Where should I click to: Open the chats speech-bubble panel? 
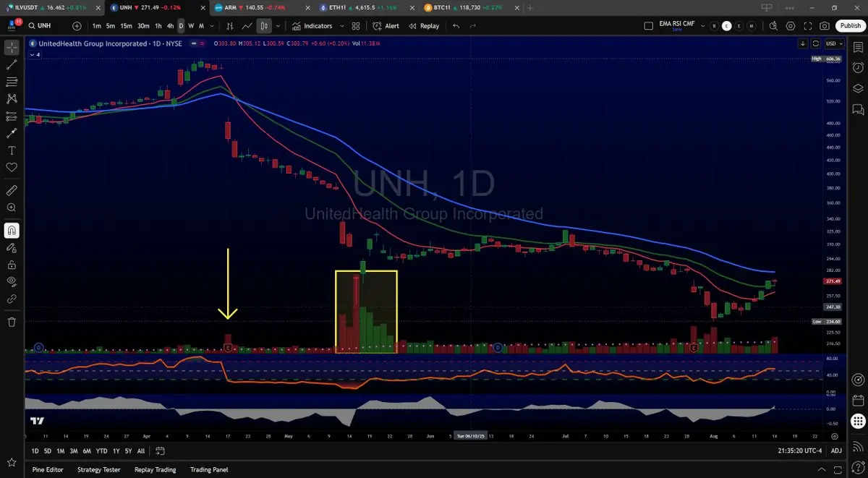tap(858, 110)
